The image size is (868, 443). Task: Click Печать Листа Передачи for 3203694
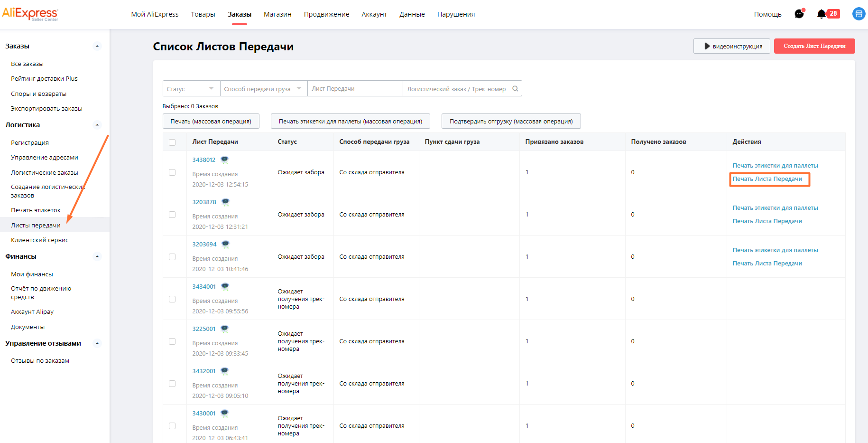pyautogui.click(x=767, y=264)
